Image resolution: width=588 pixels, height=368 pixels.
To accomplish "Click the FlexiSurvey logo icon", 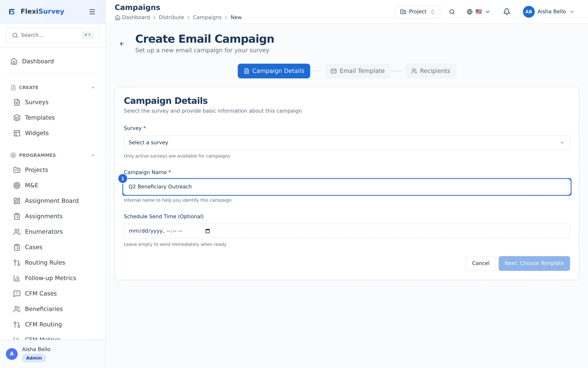I will [12, 12].
